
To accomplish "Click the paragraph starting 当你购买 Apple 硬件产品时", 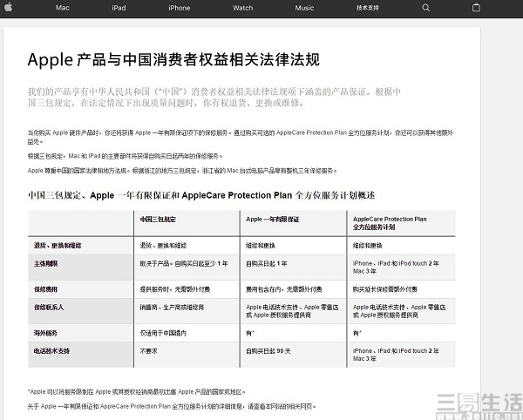I will (x=241, y=137).
